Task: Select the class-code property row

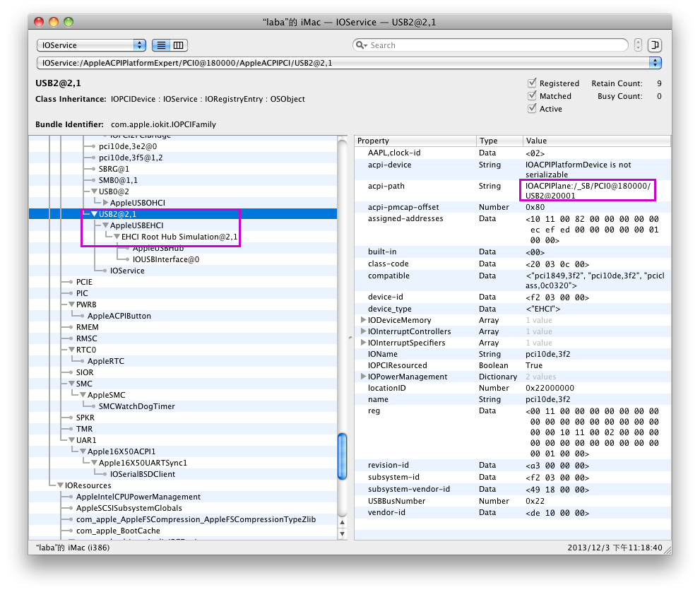Action: tap(513, 264)
